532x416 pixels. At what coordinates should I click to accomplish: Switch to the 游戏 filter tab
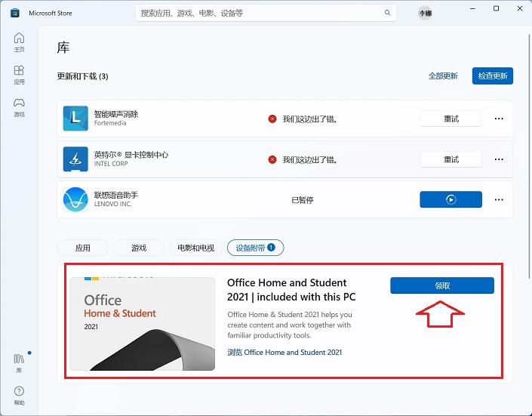point(138,248)
